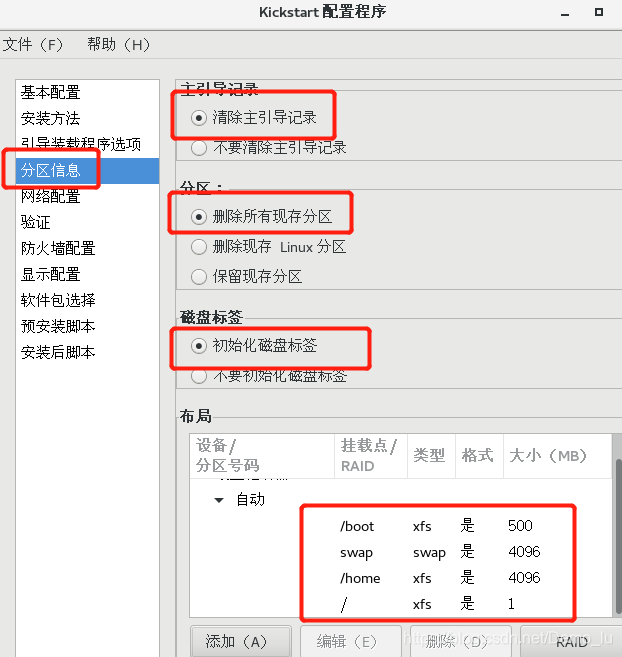Click the 设备/分区号码 column header

[x=262, y=456]
